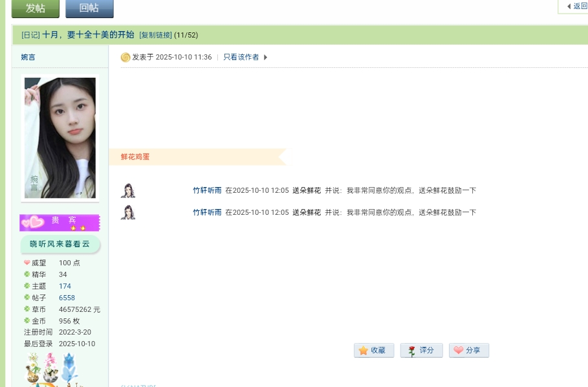The height and width of the screenshot is (387, 588).
Task: Expand the arrow next to 只看该作者
Action: click(x=265, y=58)
